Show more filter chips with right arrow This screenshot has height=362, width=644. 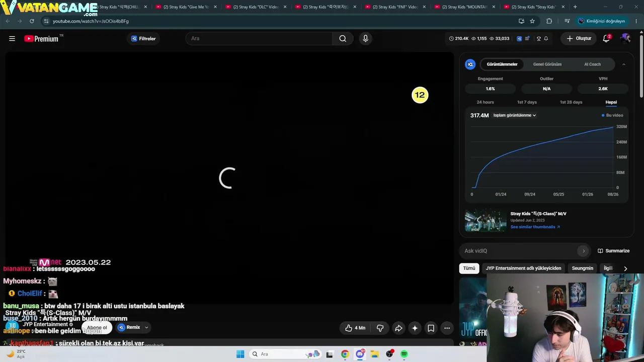pyautogui.click(x=625, y=268)
